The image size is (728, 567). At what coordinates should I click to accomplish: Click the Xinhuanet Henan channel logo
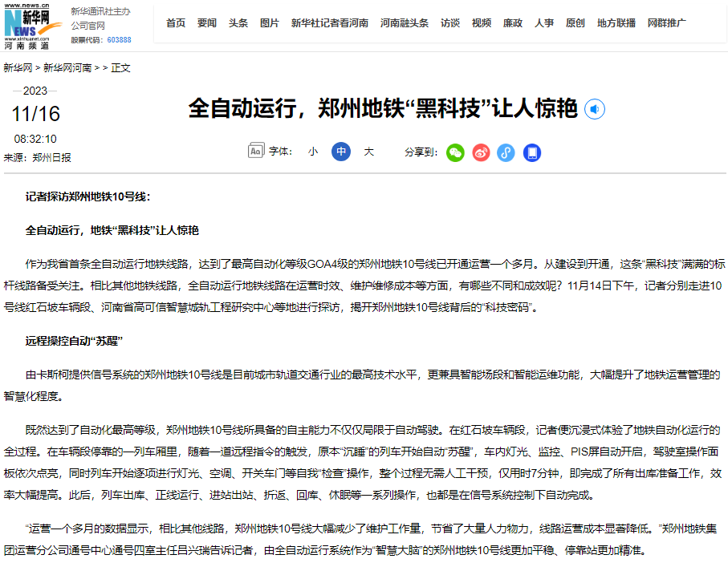[32, 26]
